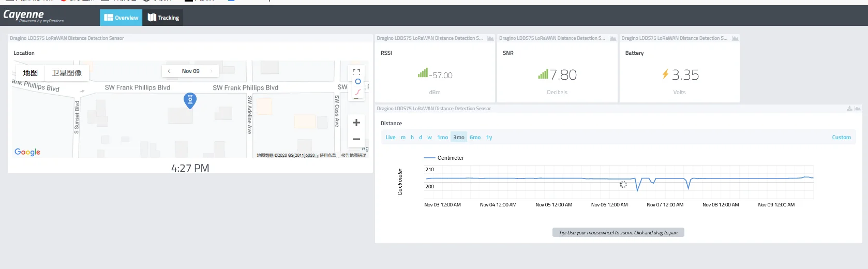Switch to the Tracking tab
The image size is (868, 269).
(x=163, y=18)
